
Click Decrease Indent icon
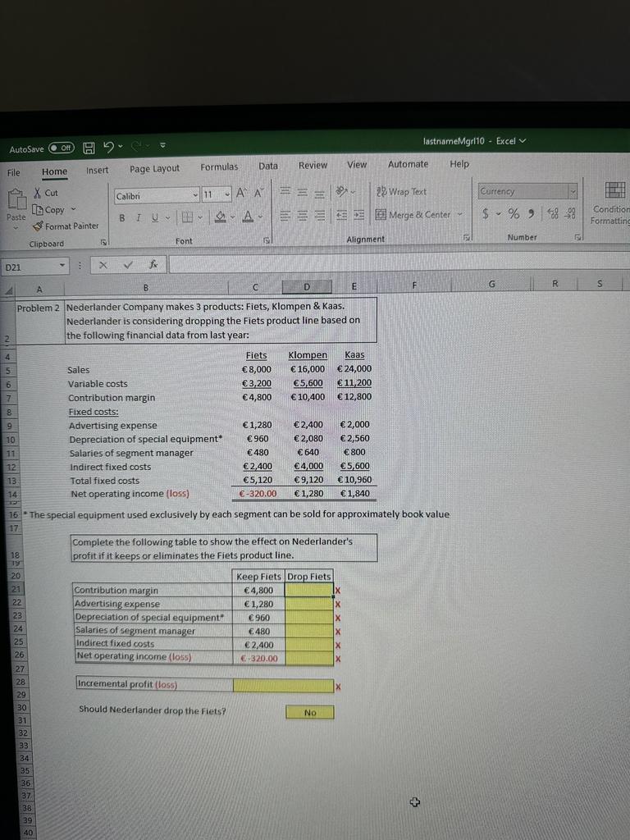342,215
